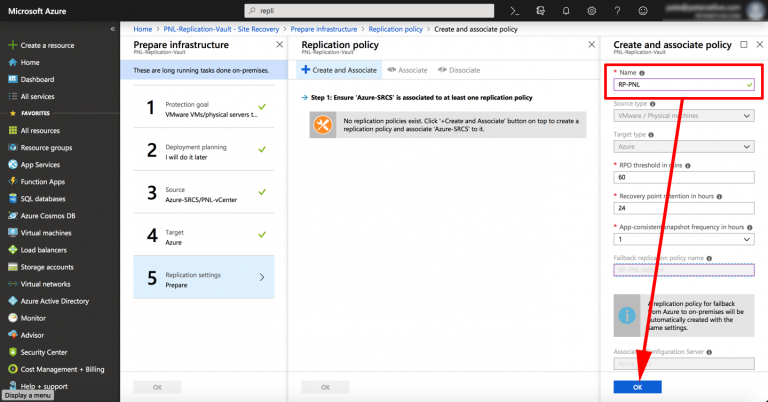Click App-consistent snapshot frequency info icon
768x402 pixels.
(x=749, y=227)
